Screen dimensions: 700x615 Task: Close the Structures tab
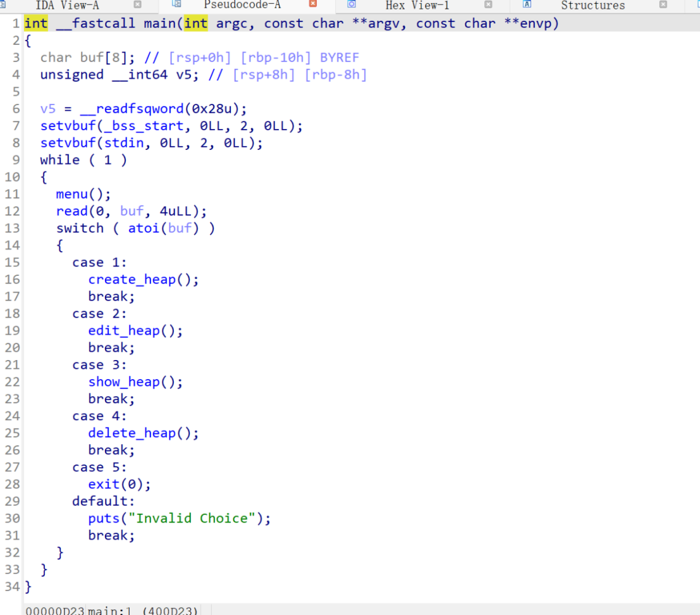[663, 5]
